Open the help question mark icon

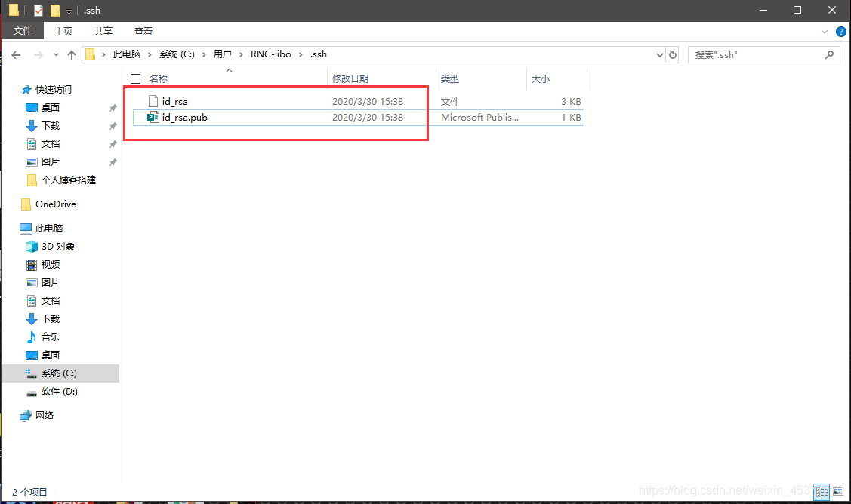click(x=840, y=32)
